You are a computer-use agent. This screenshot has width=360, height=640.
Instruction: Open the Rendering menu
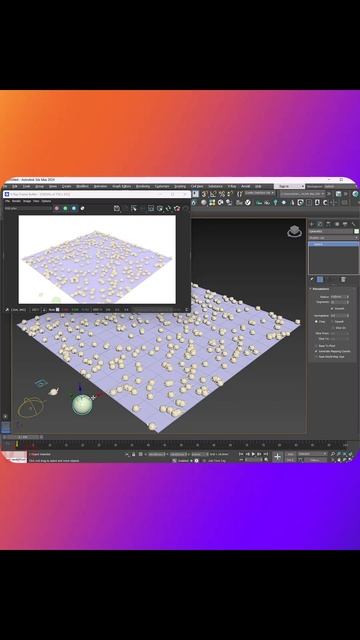(143, 187)
